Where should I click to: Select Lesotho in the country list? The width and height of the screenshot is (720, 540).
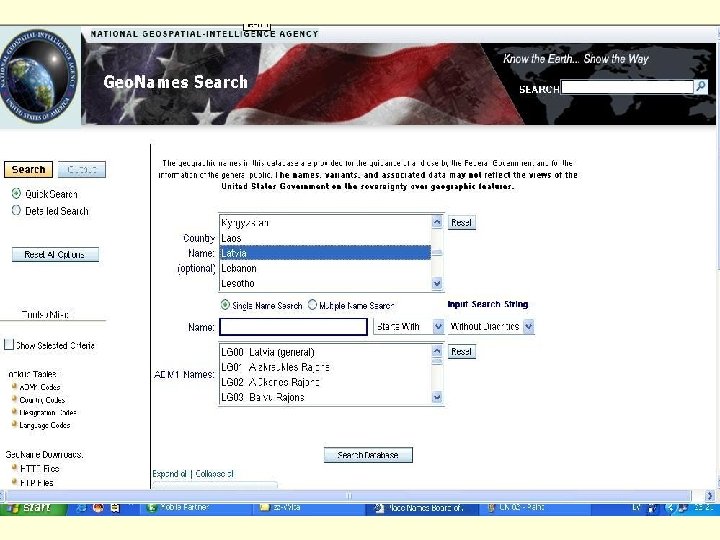[325, 283]
